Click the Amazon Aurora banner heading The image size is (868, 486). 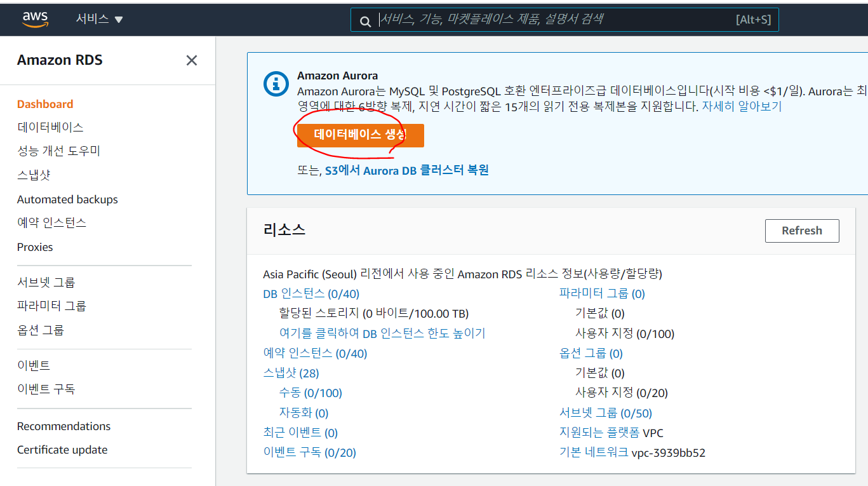337,76
